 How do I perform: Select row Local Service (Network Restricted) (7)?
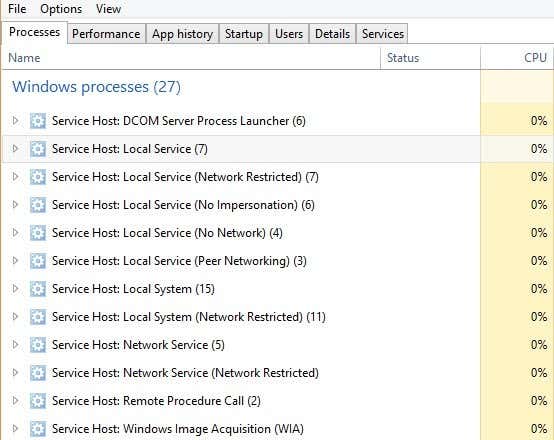click(277, 177)
